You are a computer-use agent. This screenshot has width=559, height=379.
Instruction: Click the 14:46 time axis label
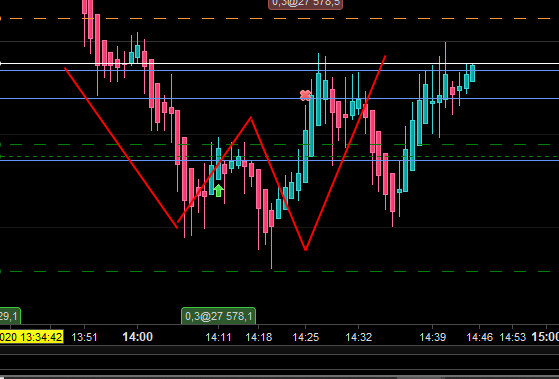point(479,337)
